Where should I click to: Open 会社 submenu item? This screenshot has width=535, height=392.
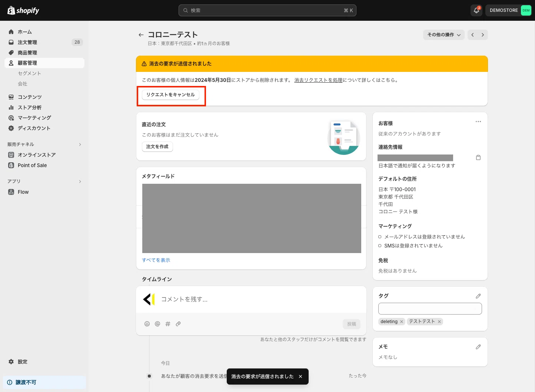23,84
